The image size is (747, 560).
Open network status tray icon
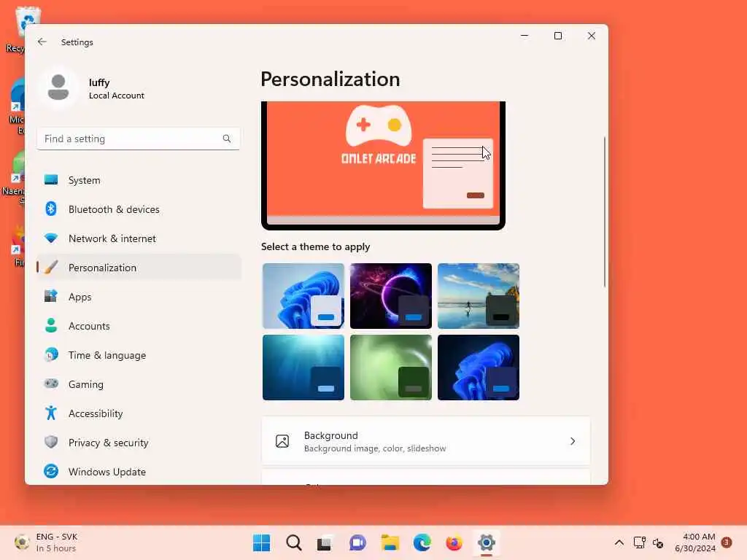point(639,542)
